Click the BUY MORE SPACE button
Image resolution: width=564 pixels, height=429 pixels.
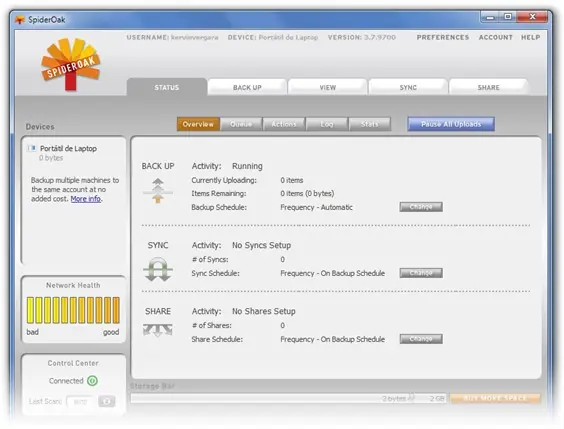tap(495, 398)
